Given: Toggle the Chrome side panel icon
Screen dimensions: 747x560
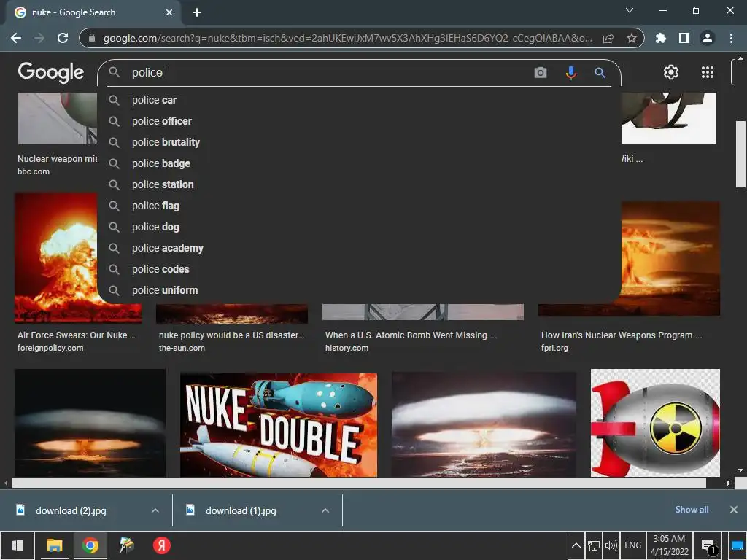Looking at the screenshot, I should tap(684, 38).
